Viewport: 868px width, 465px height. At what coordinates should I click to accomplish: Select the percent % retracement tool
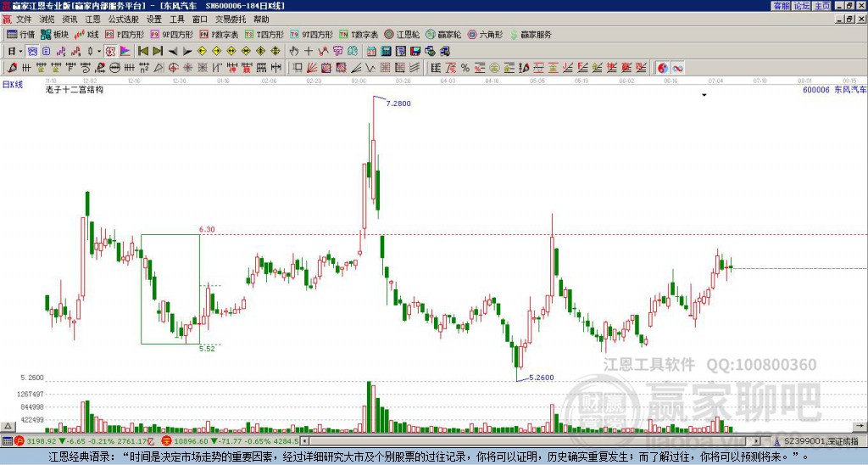click(x=465, y=68)
